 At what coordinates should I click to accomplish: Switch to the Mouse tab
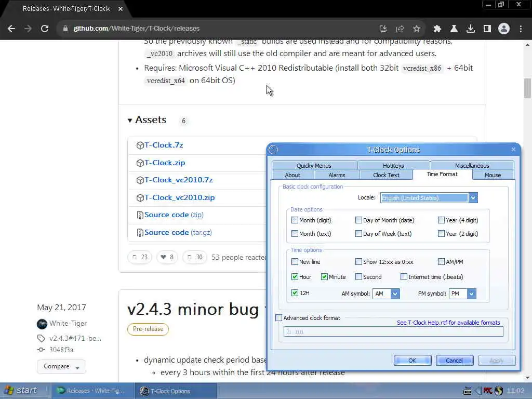[x=493, y=175]
